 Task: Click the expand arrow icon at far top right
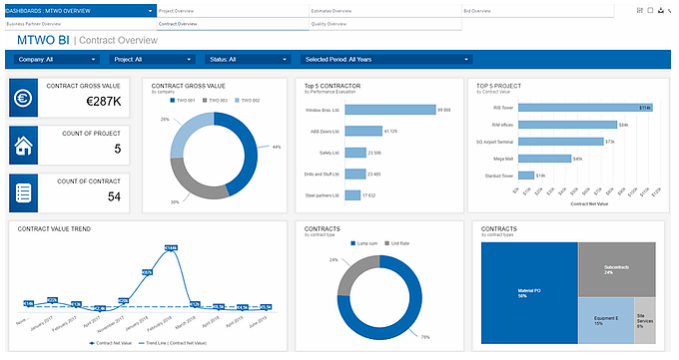tap(670, 10)
